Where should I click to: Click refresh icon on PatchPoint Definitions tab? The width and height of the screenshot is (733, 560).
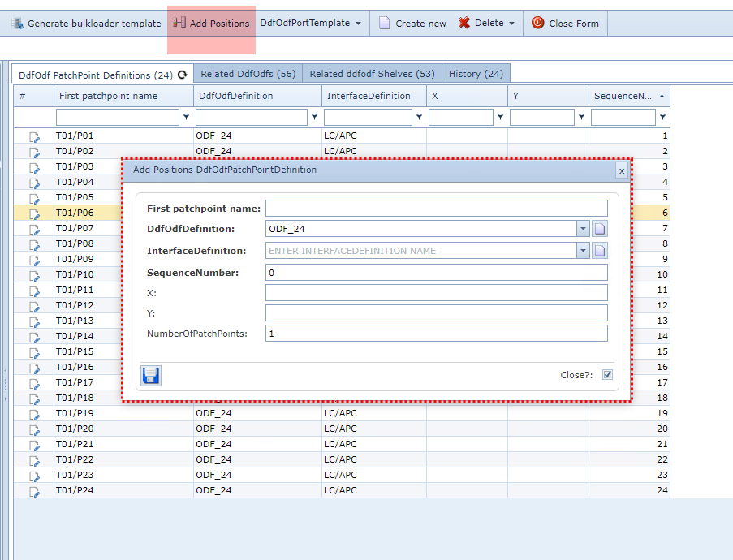(x=183, y=75)
